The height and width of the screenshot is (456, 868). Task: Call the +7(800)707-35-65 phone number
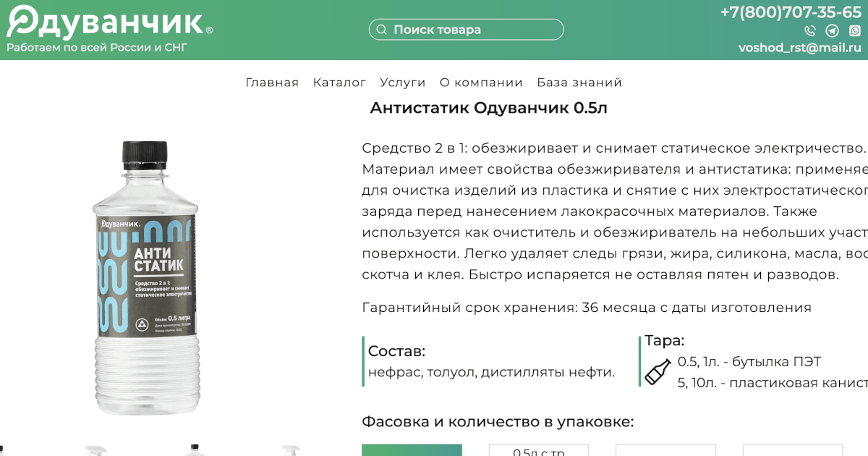[x=791, y=12]
